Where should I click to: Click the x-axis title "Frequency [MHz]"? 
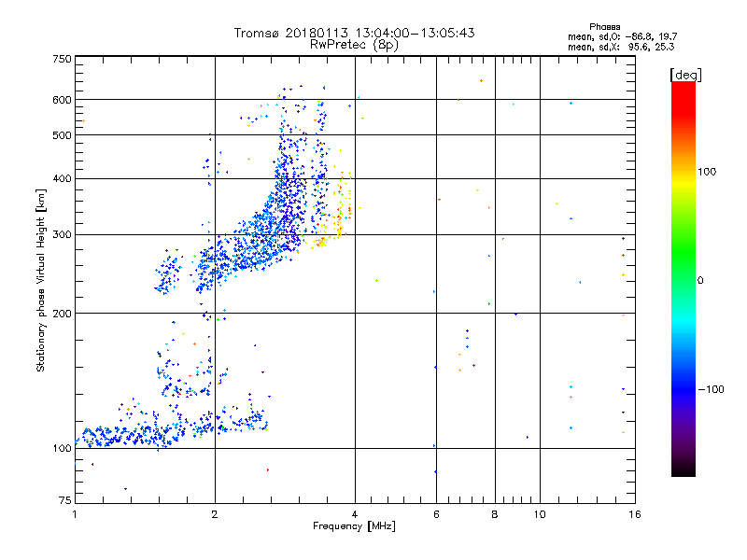point(354,525)
